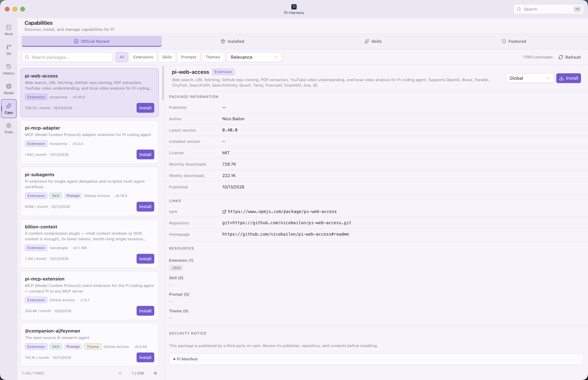Select the @companion-ai/feynman package card
The width and height of the screenshot is (588, 380).
coord(89,345)
